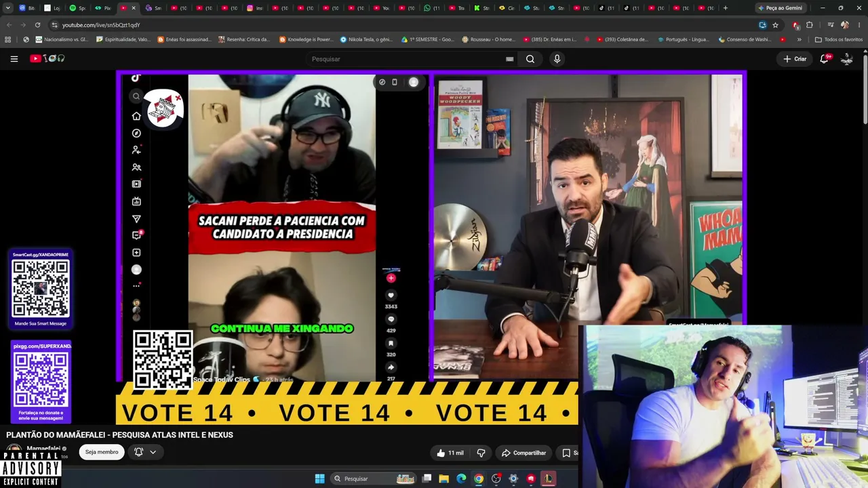
Task: Click the Seja membro button
Action: [102, 452]
